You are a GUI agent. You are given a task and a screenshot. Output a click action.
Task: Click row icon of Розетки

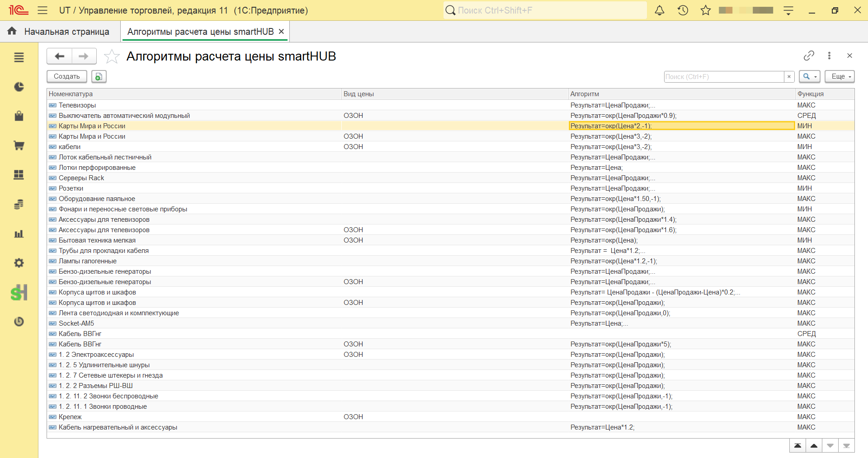click(x=53, y=188)
